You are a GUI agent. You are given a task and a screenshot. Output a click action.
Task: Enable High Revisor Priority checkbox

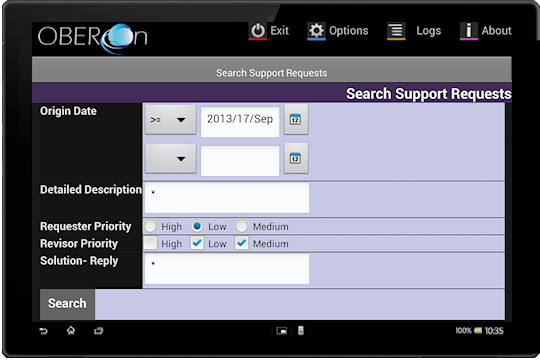pyautogui.click(x=150, y=243)
